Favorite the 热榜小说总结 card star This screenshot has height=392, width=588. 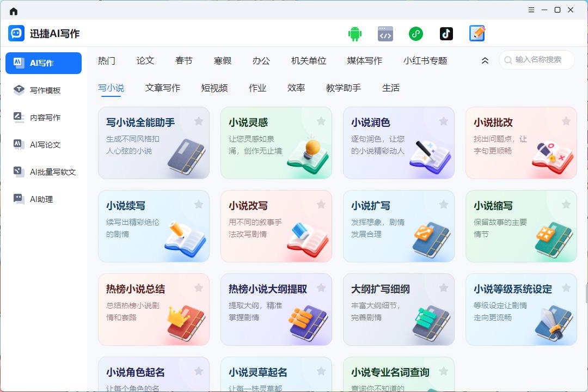199,287
